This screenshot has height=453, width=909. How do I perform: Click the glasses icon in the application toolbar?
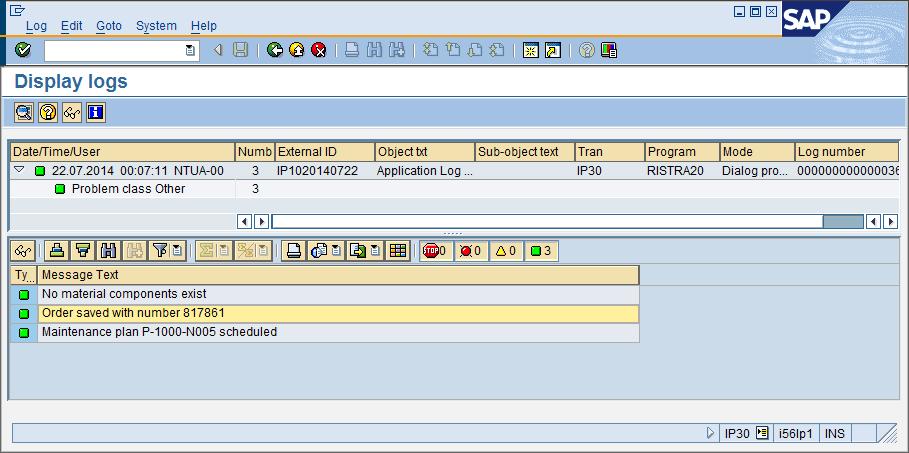pyautogui.click(x=71, y=113)
